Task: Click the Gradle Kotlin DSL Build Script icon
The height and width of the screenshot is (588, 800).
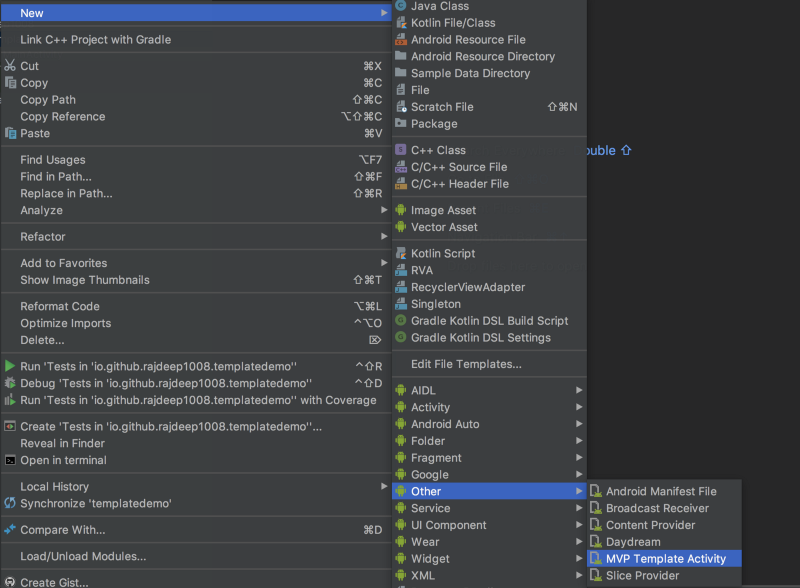Action: point(401,321)
